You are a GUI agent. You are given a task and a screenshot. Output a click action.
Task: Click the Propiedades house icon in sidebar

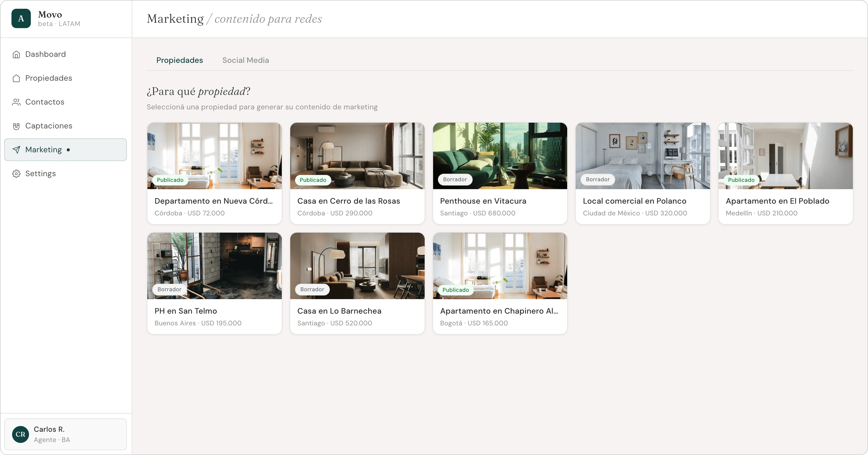point(16,78)
